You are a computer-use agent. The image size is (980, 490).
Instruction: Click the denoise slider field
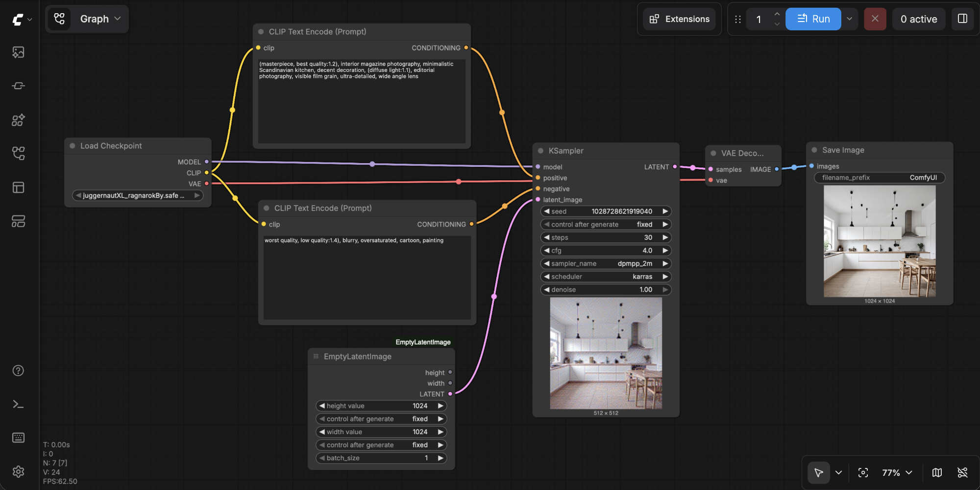tap(606, 290)
